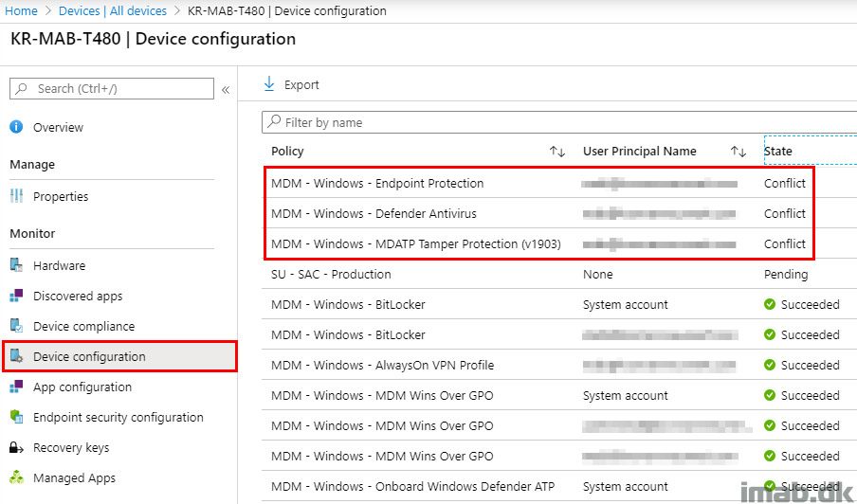Sort table by Policy column arrows
This screenshot has height=504, width=857.
coord(556,152)
